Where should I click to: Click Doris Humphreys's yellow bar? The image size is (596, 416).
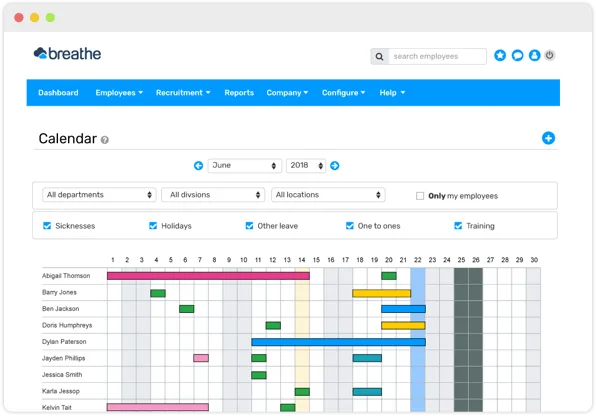click(x=403, y=325)
